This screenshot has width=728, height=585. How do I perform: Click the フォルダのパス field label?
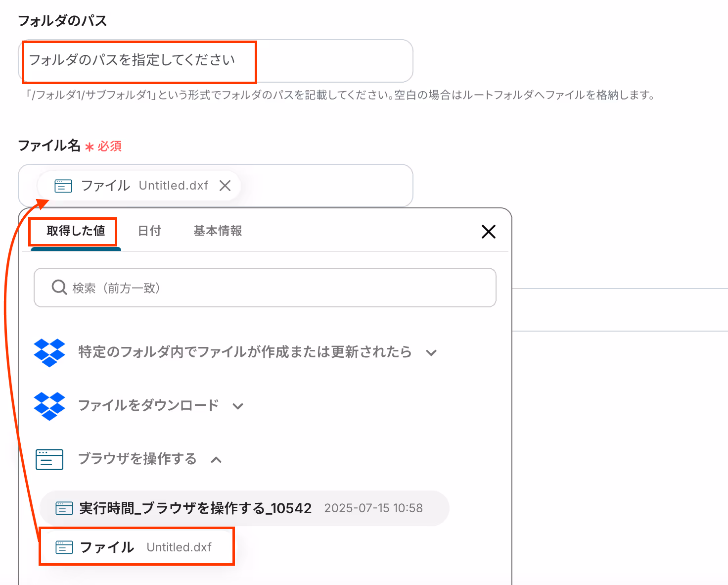click(x=62, y=21)
